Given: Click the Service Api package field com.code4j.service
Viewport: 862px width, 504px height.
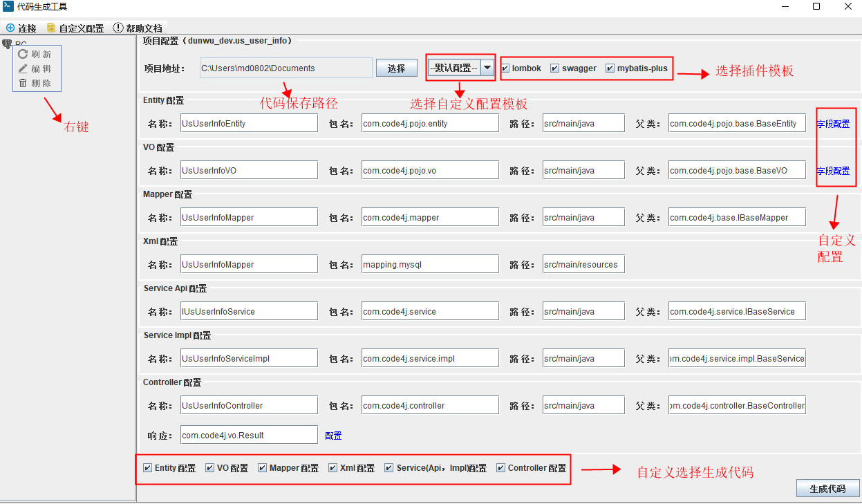Looking at the screenshot, I should (430, 311).
